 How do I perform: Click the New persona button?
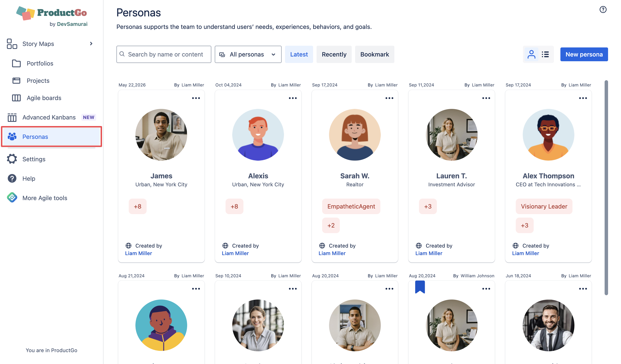[584, 54]
